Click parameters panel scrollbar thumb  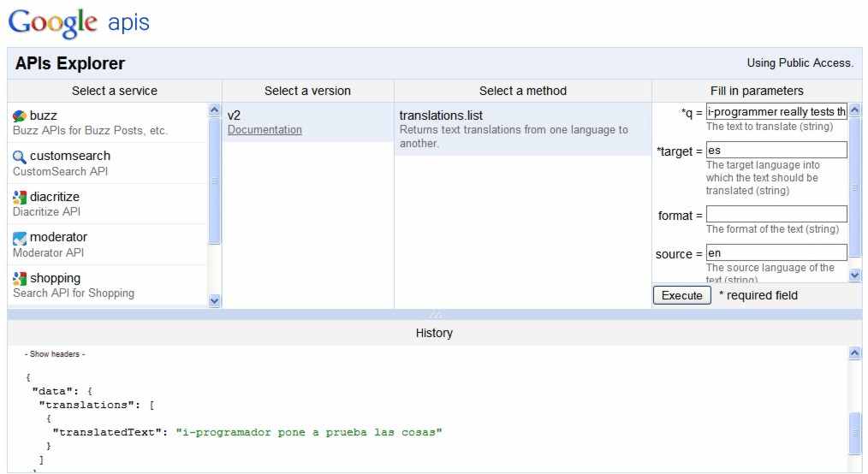tap(854, 187)
